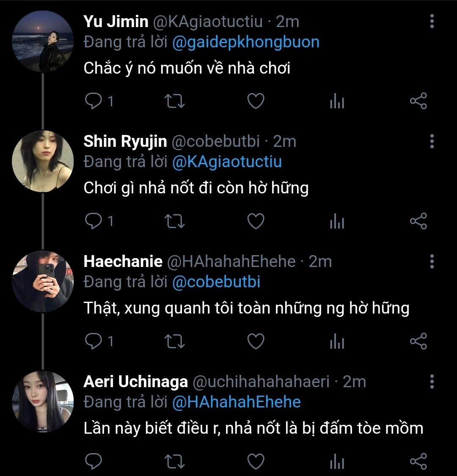This screenshot has width=457, height=476.
Task: Reply to Yu Jimin's tweet
Action: pos(93,102)
